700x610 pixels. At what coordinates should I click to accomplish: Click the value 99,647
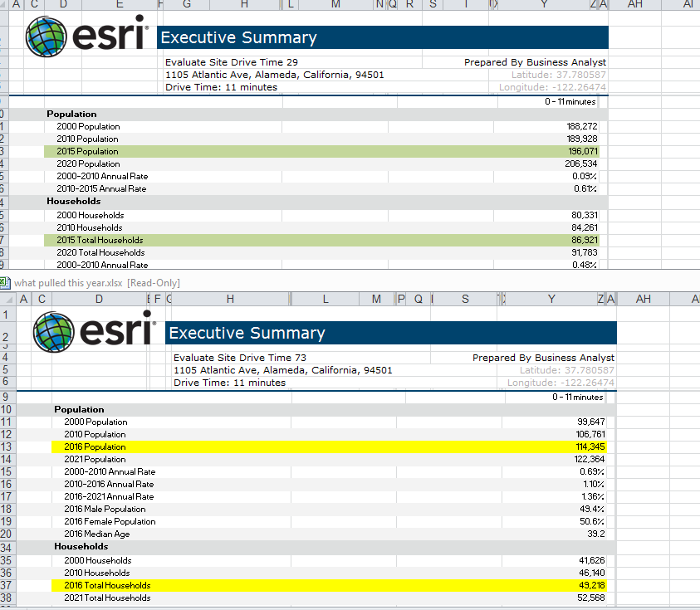click(591, 422)
